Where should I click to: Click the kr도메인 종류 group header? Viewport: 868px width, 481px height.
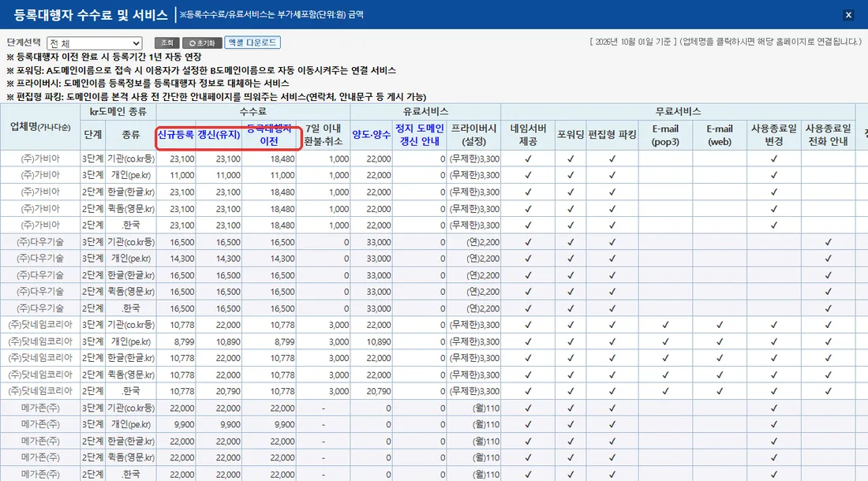pos(118,111)
